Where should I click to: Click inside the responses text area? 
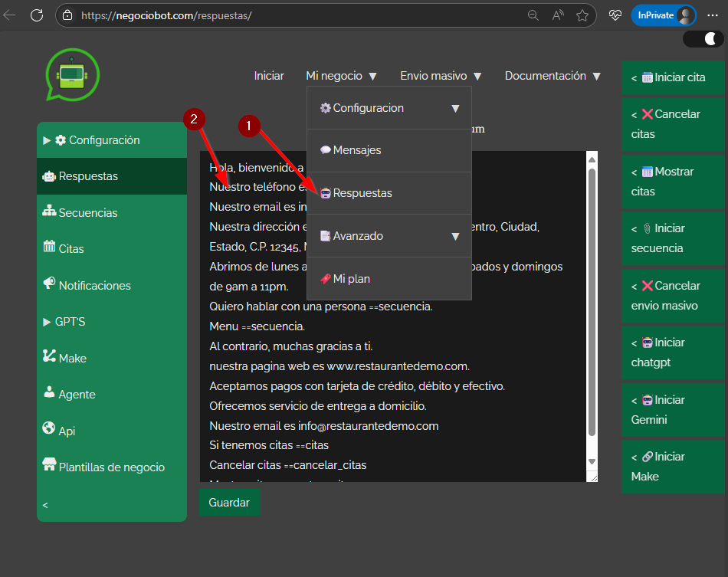(x=393, y=316)
